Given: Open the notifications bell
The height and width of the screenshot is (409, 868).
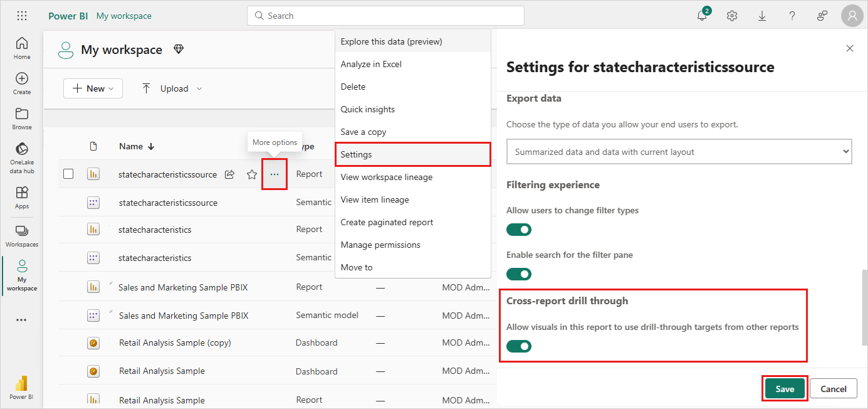Looking at the screenshot, I should (x=703, y=16).
